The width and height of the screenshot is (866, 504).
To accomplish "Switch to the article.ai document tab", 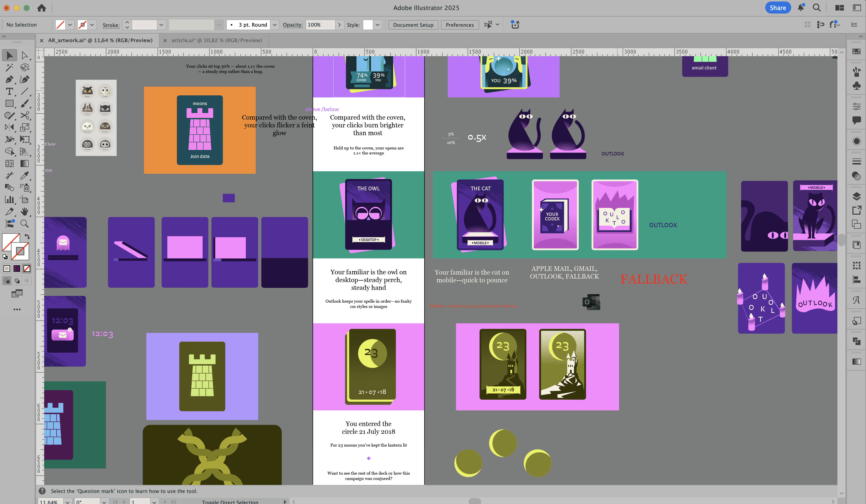I will click(x=216, y=40).
